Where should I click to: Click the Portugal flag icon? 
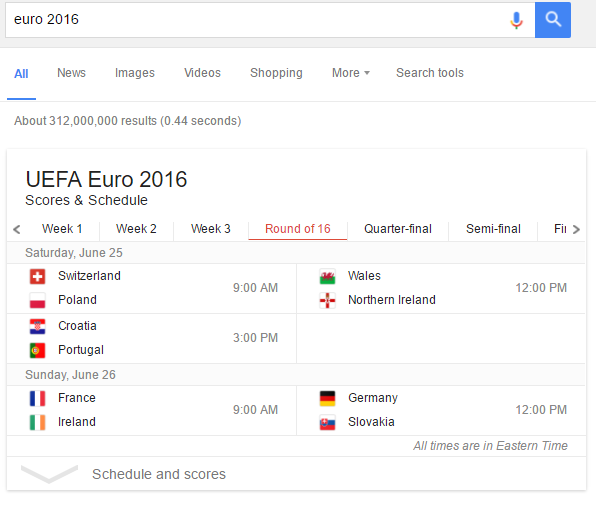coord(37,350)
